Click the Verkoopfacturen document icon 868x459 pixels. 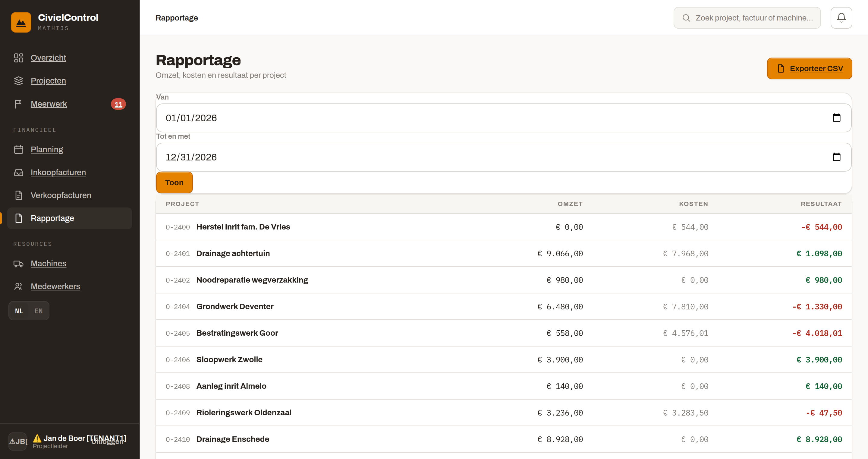[x=18, y=195]
